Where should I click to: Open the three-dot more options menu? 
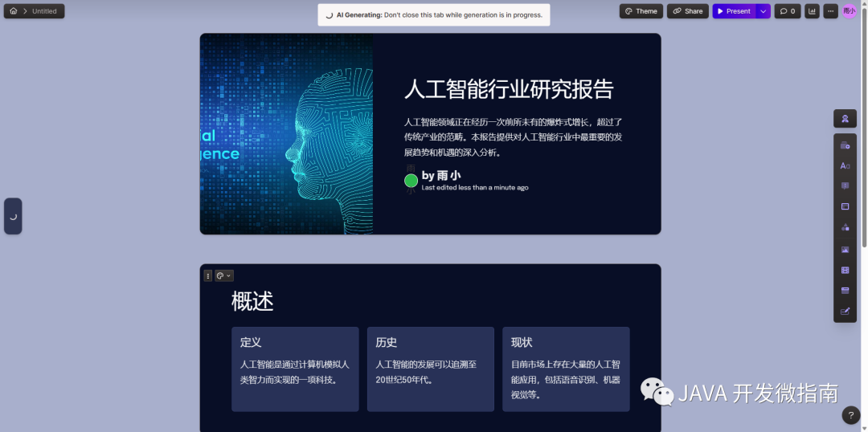coord(830,11)
